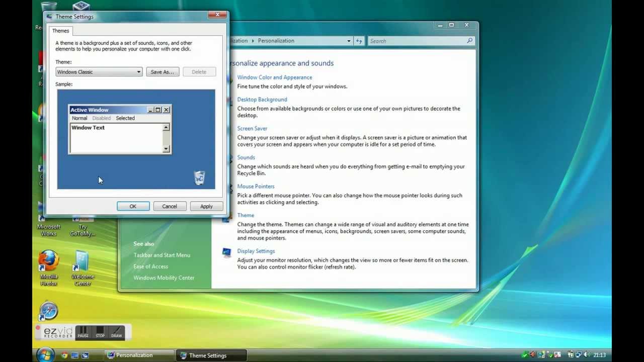This screenshot has width=644, height=362.
Task: Select the Themes tab
Action: coord(61,31)
